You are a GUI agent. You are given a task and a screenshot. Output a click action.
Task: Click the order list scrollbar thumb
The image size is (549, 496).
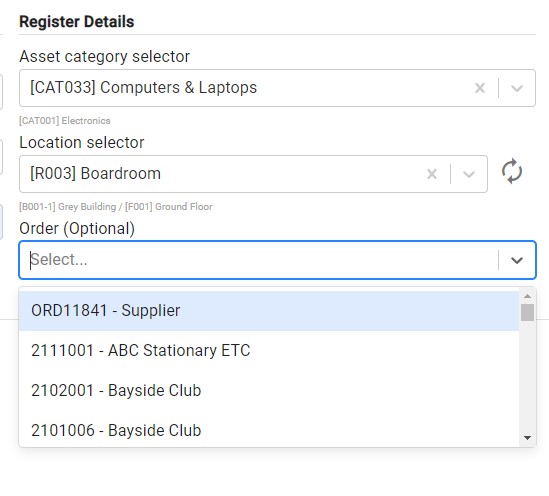click(527, 312)
